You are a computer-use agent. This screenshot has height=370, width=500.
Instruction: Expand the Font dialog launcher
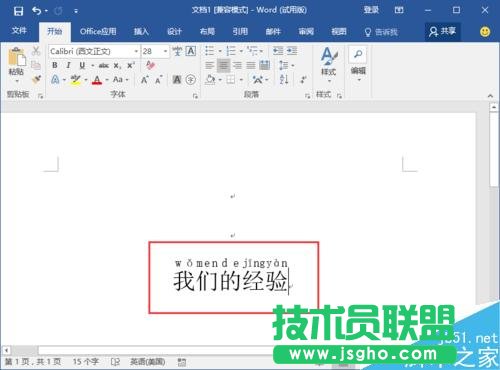pos(195,96)
